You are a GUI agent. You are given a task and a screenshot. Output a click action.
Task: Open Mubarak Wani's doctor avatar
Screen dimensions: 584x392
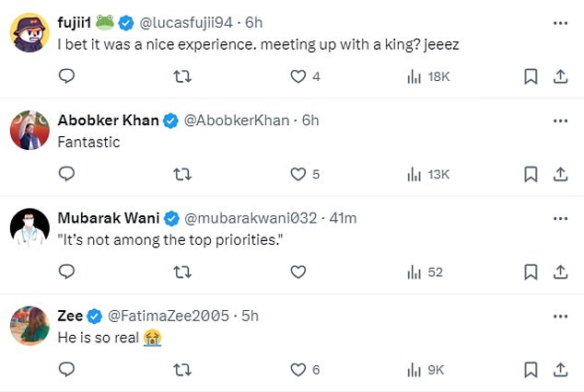click(29, 227)
